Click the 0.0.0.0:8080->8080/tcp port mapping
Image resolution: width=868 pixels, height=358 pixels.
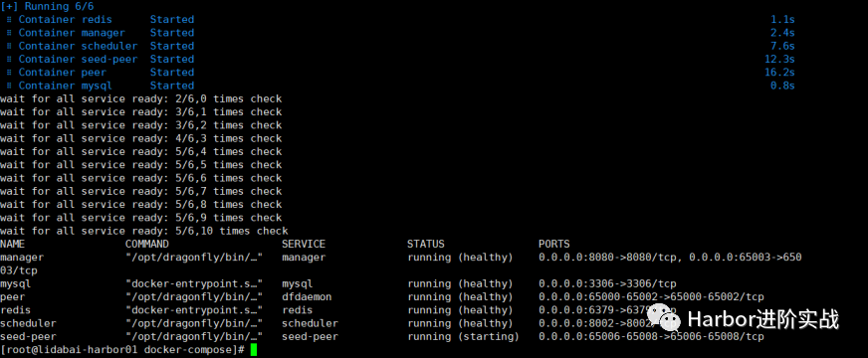click(607, 258)
